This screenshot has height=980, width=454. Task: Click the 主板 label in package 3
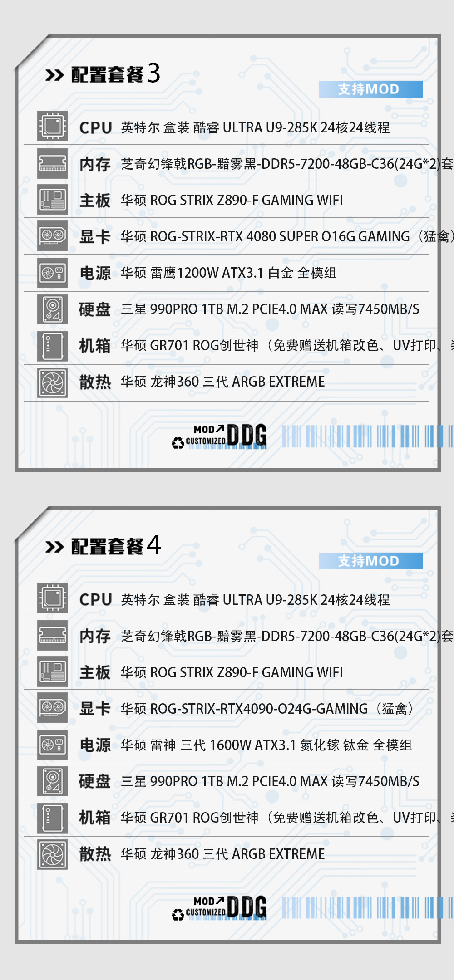tap(95, 201)
